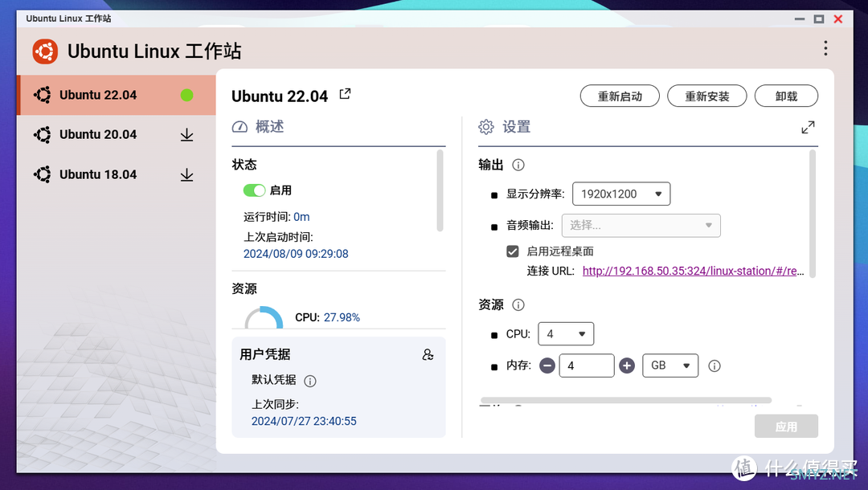Decrease memory with minus button

547,365
